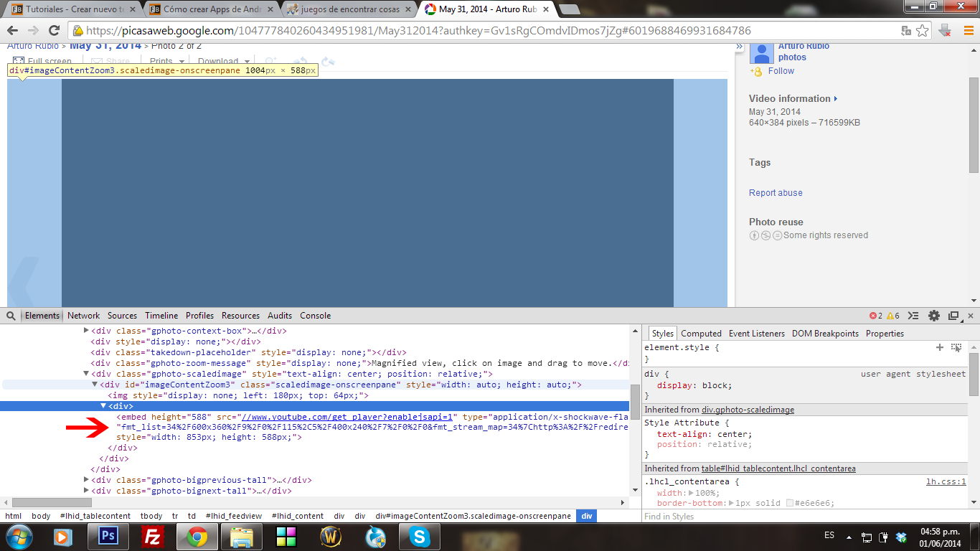This screenshot has height=551, width=980.
Task: Click the Windows Start button
Action: pos(18,536)
